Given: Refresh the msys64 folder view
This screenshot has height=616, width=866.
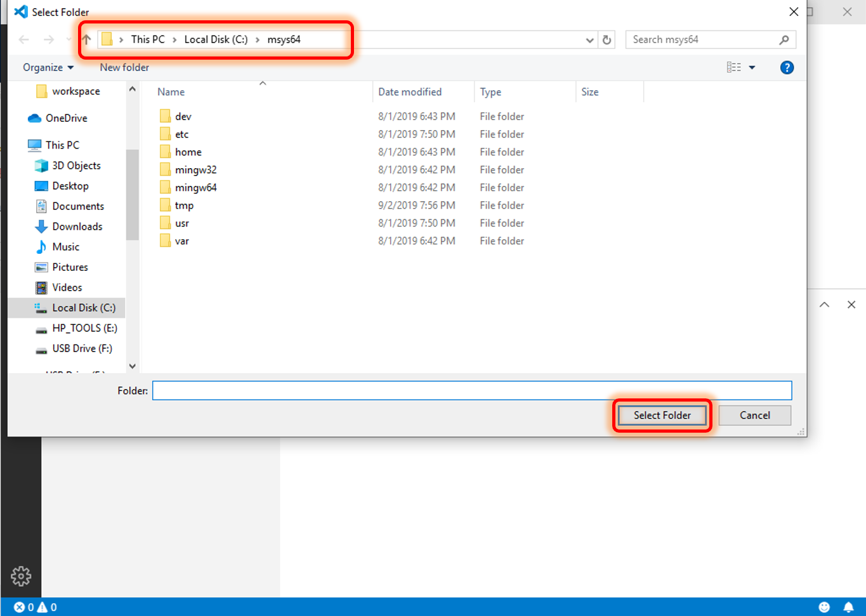Looking at the screenshot, I should click(607, 39).
